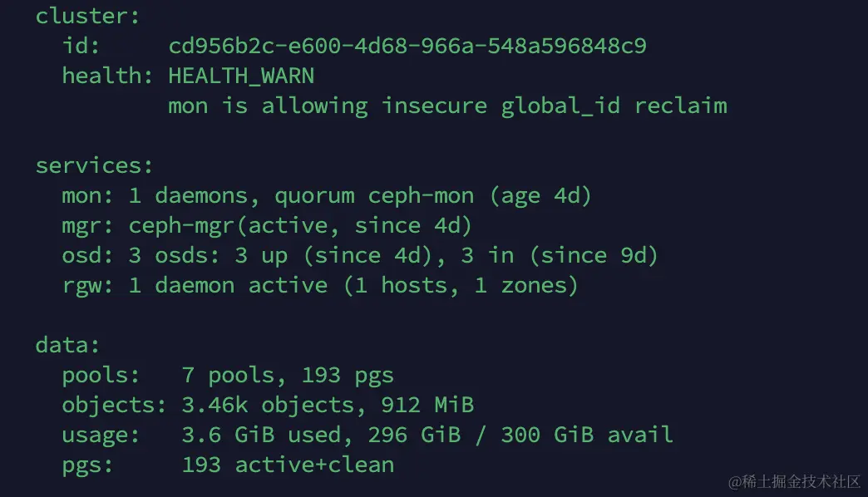
Task: Click the "health:" label
Action: [101, 76]
